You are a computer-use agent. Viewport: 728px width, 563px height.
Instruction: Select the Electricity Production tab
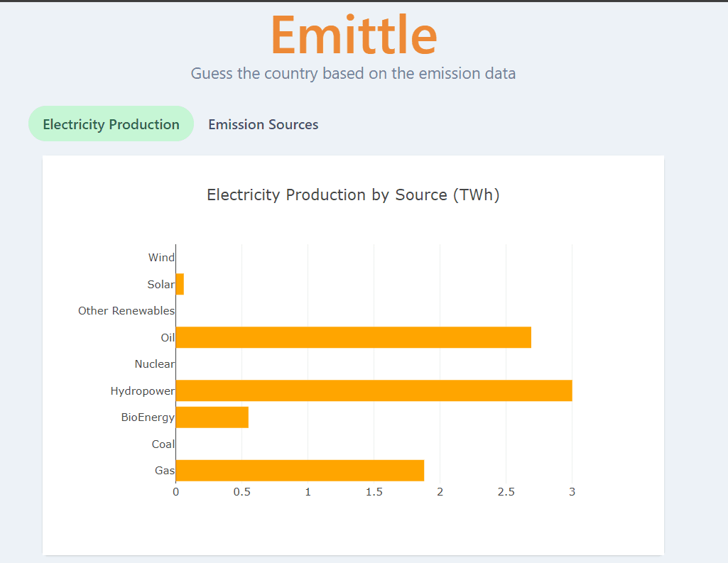pyautogui.click(x=110, y=124)
